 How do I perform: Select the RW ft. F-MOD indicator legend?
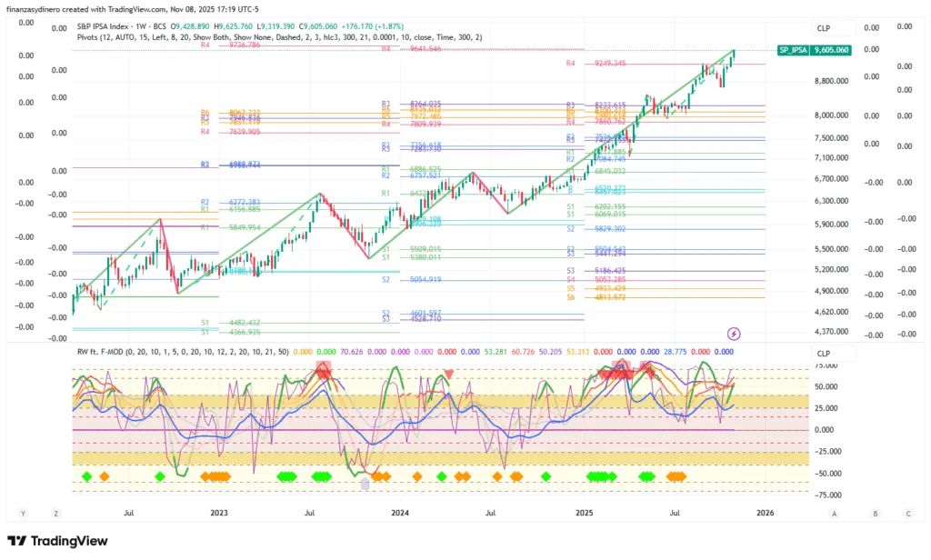[x=102, y=351]
